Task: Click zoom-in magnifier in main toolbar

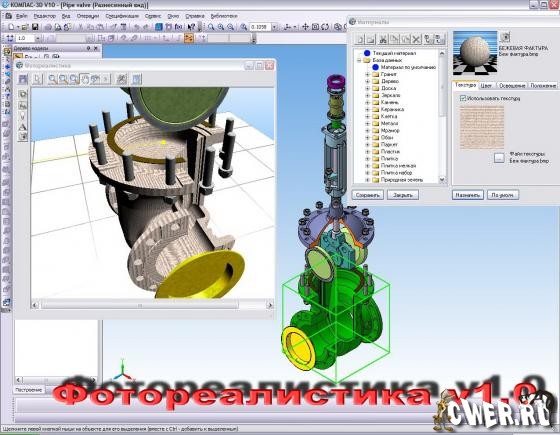Action: click(x=221, y=27)
